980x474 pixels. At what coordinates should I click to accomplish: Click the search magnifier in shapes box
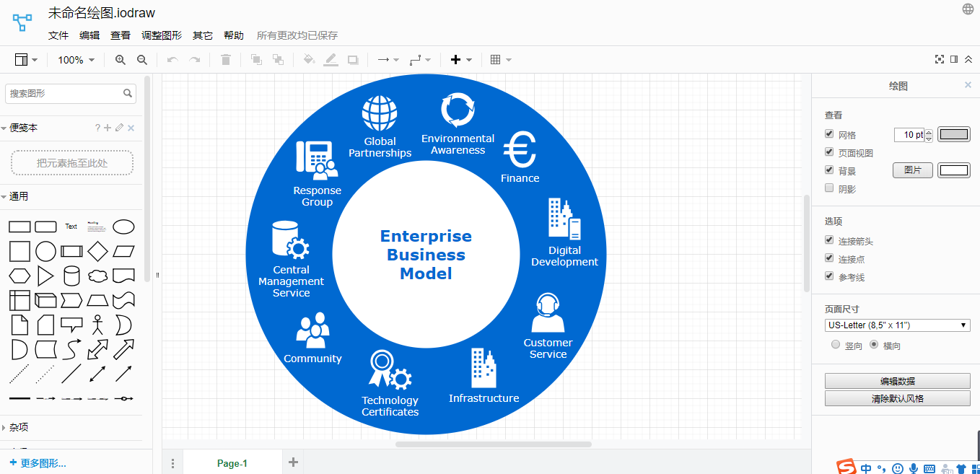128,93
